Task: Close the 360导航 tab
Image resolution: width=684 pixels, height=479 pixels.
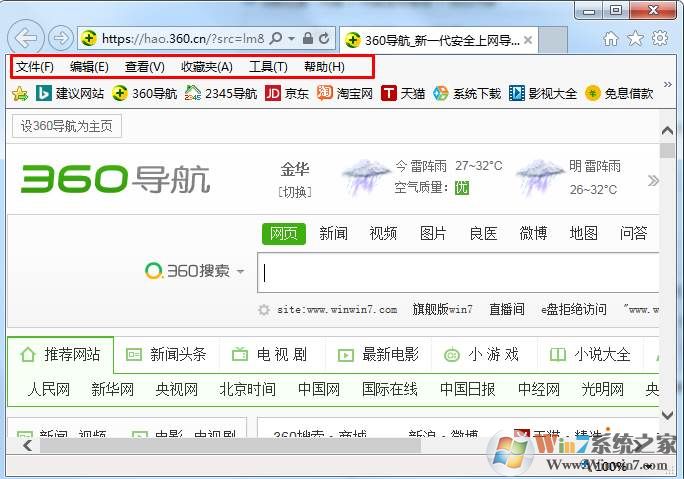Action: pyautogui.click(x=528, y=40)
